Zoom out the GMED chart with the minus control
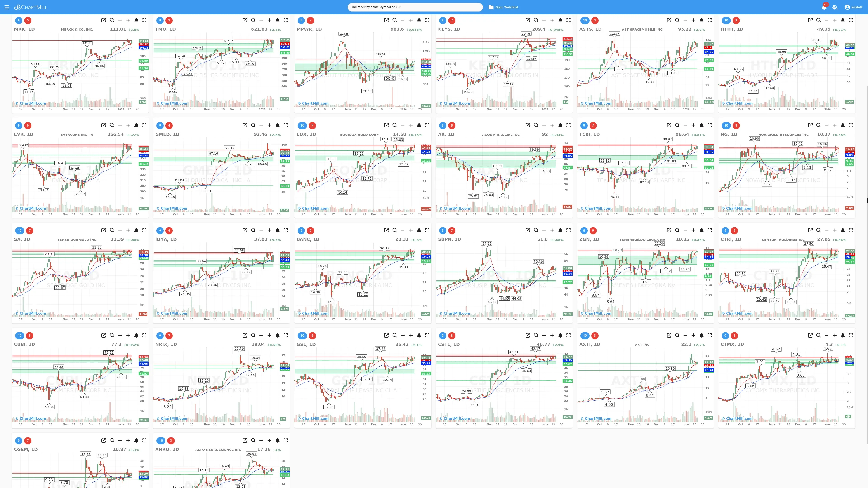 click(262, 125)
